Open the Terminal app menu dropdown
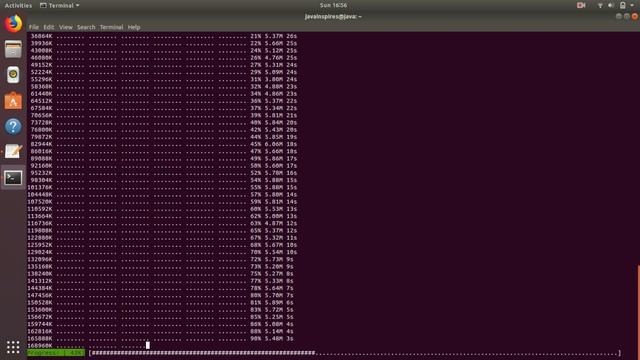 (x=60, y=5)
